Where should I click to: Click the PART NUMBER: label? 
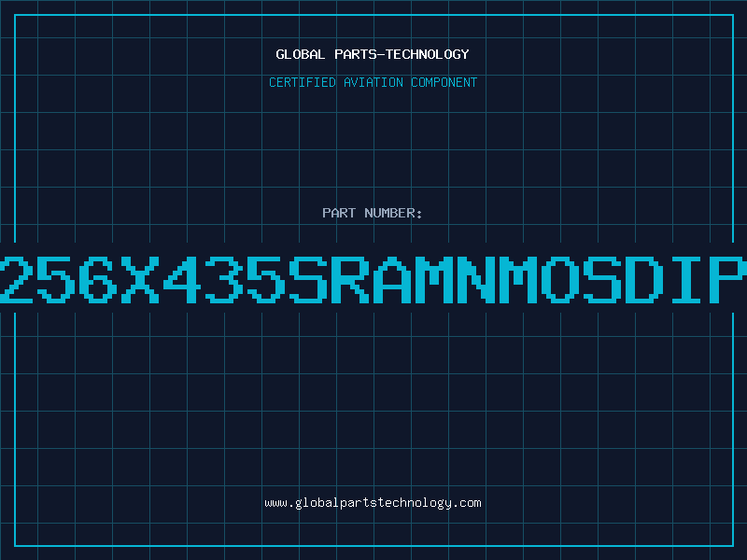[373, 213]
